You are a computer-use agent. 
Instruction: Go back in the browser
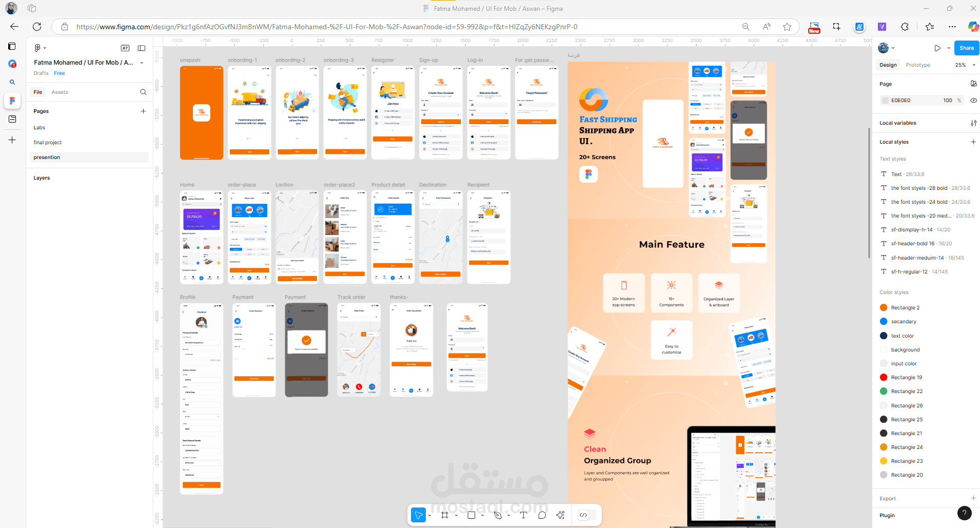(x=14, y=27)
